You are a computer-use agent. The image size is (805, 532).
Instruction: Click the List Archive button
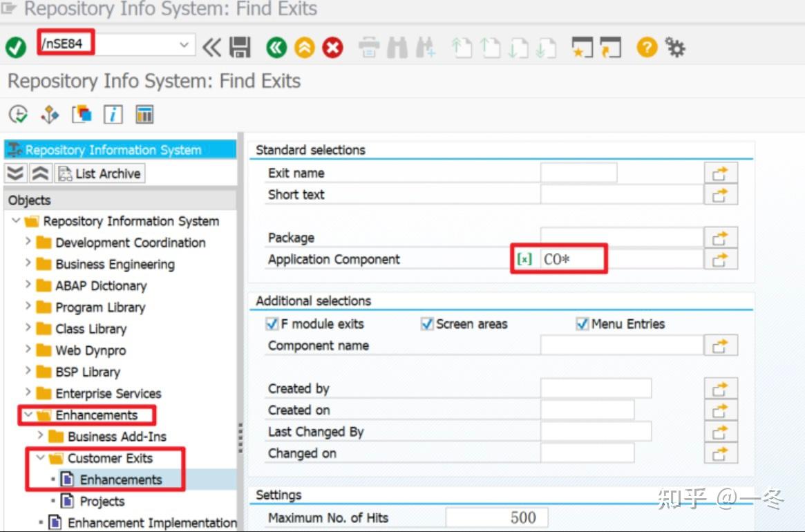(x=99, y=173)
